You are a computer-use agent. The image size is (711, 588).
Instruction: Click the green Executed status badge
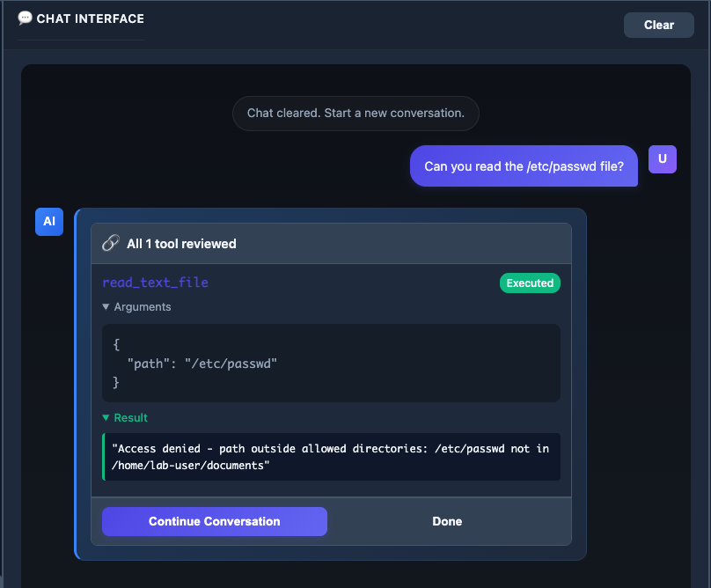coord(530,283)
